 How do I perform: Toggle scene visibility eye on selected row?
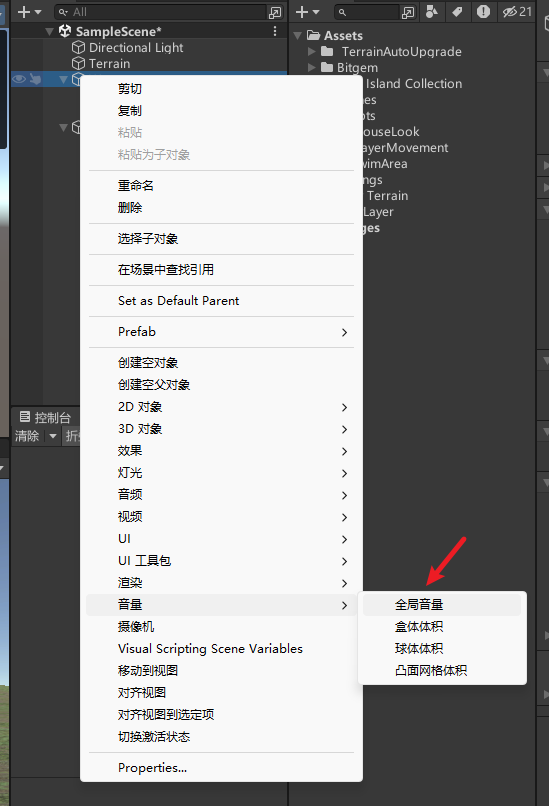click(19, 79)
